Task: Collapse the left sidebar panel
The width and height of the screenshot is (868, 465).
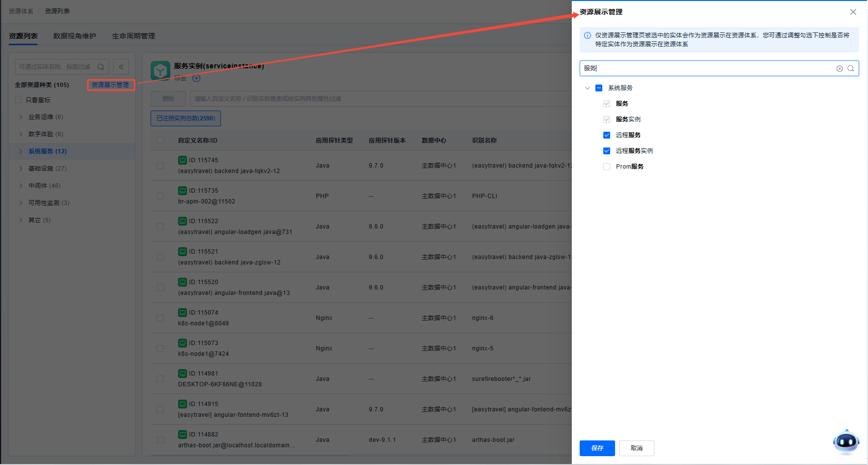Action: (121, 67)
